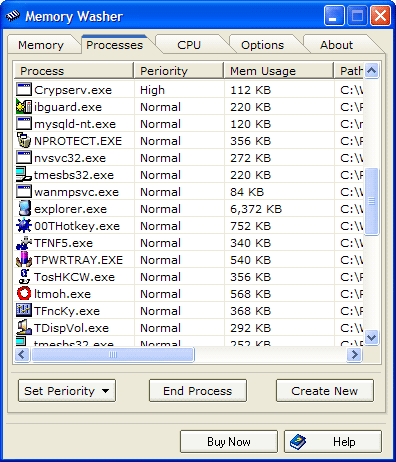Viewport: 396px width, 462px height.
Task: Click the TPWRTRAY.EXE battery icon
Action: click(x=24, y=260)
